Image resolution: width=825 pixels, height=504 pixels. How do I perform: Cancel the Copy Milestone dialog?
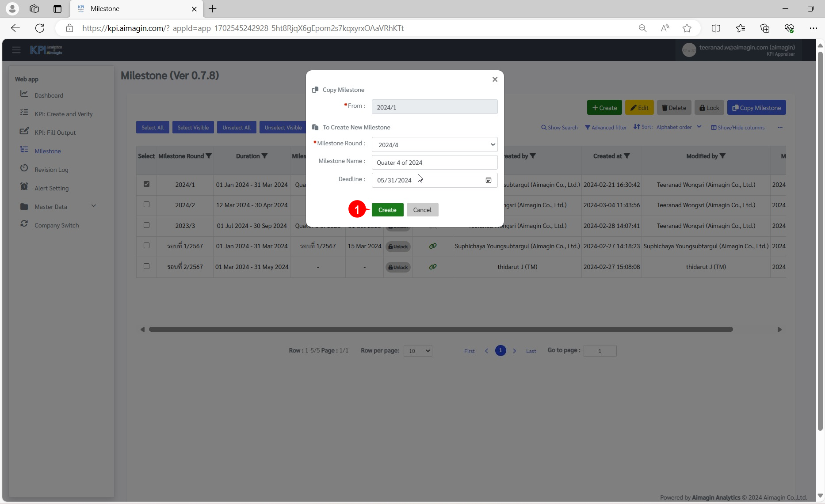click(x=422, y=210)
